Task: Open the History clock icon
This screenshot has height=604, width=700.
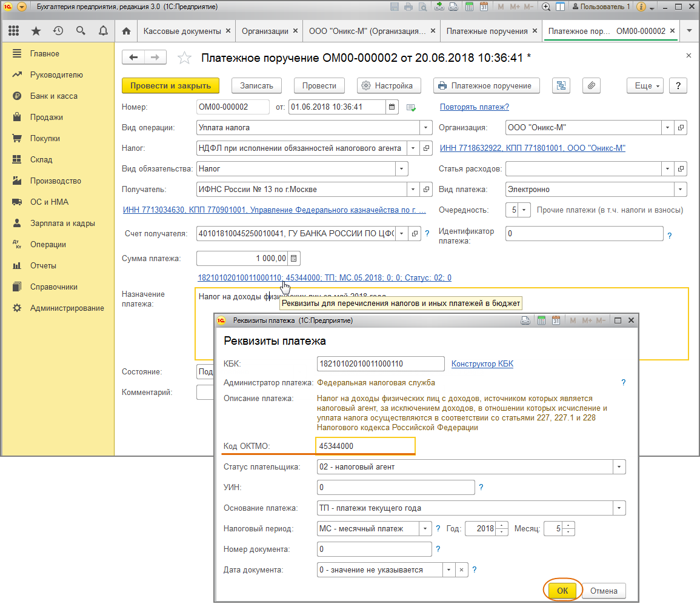Action: point(58,31)
